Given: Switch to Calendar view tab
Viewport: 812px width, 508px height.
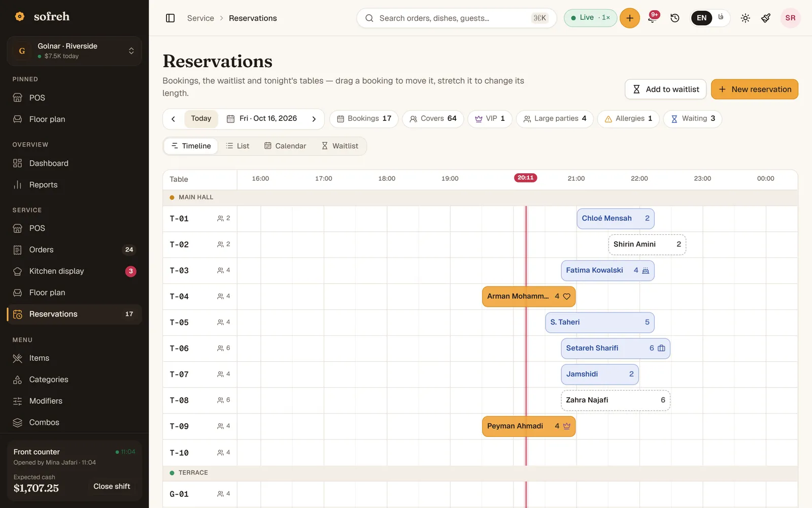Looking at the screenshot, I should [x=285, y=146].
